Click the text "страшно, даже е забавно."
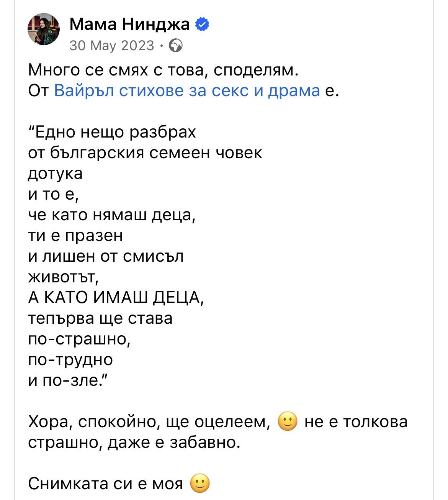 pyautogui.click(x=135, y=443)
